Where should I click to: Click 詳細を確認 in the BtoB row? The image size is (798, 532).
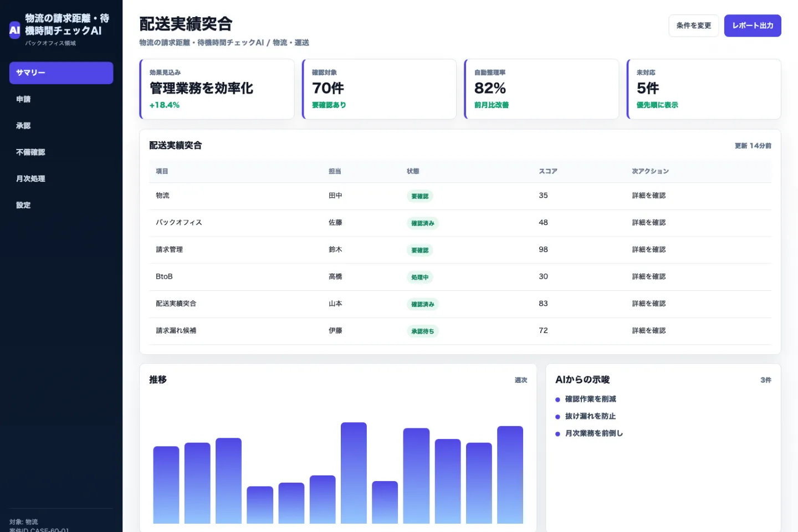point(649,277)
